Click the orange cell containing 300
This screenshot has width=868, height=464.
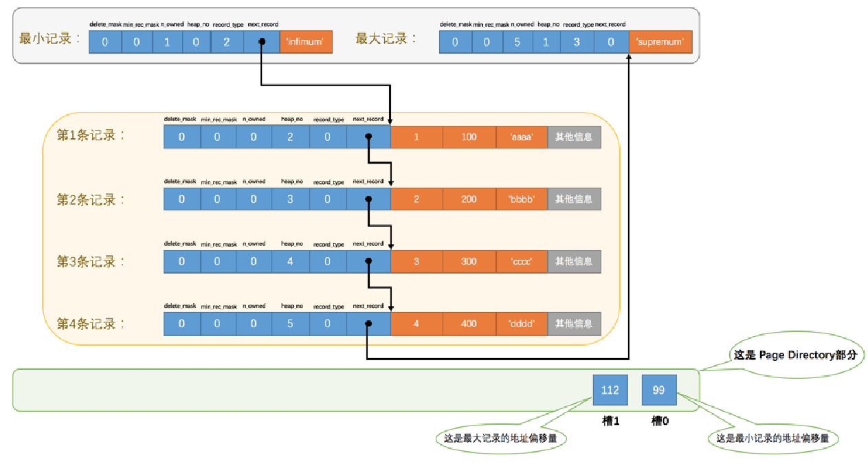[469, 261]
